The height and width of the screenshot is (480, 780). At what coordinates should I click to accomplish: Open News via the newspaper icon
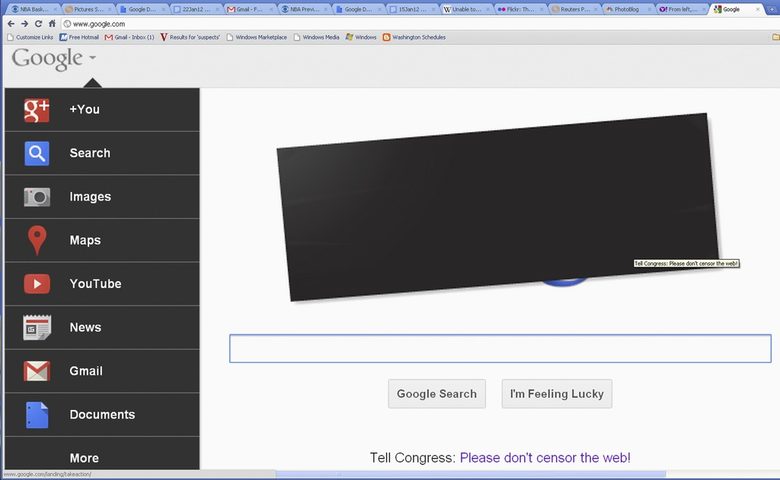(x=37, y=327)
